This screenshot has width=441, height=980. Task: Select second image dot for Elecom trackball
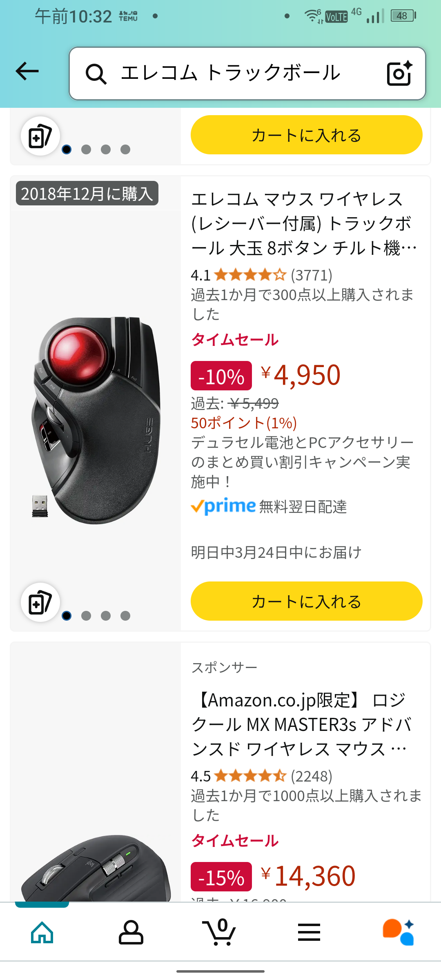pyautogui.click(x=86, y=615)
